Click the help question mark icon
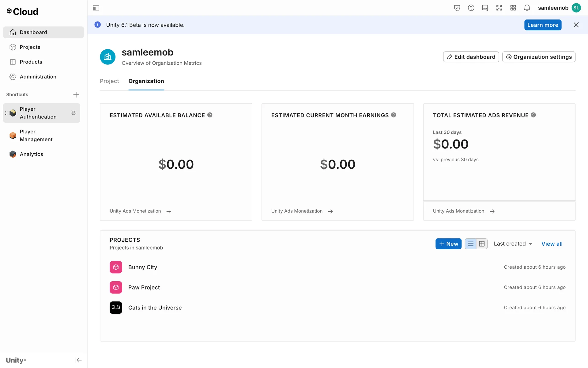This screenshot has width=588, height=368. 471,8
